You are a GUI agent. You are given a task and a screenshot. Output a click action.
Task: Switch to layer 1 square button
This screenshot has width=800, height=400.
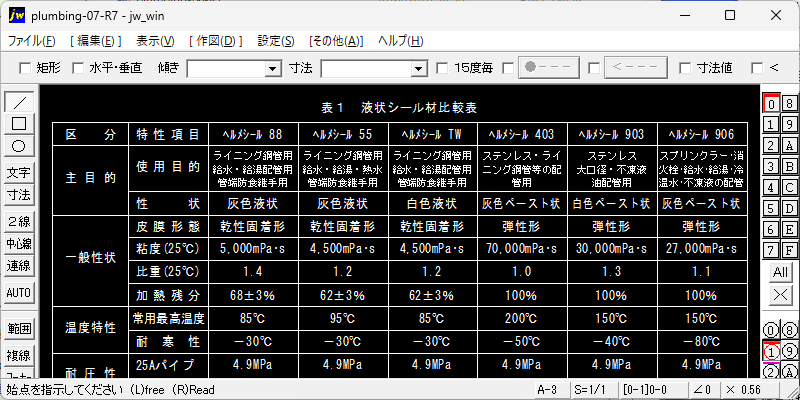[x=771, y=124]
